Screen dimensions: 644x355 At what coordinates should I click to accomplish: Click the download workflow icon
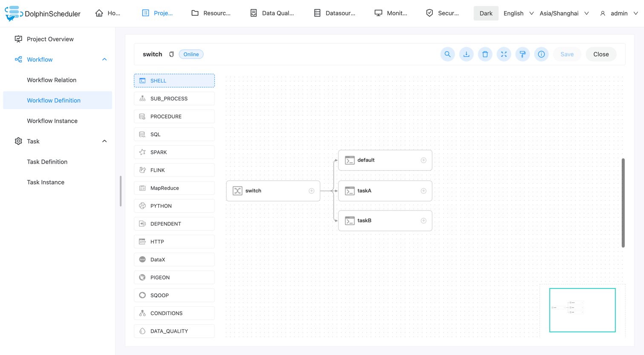click(x=466, y=54)
